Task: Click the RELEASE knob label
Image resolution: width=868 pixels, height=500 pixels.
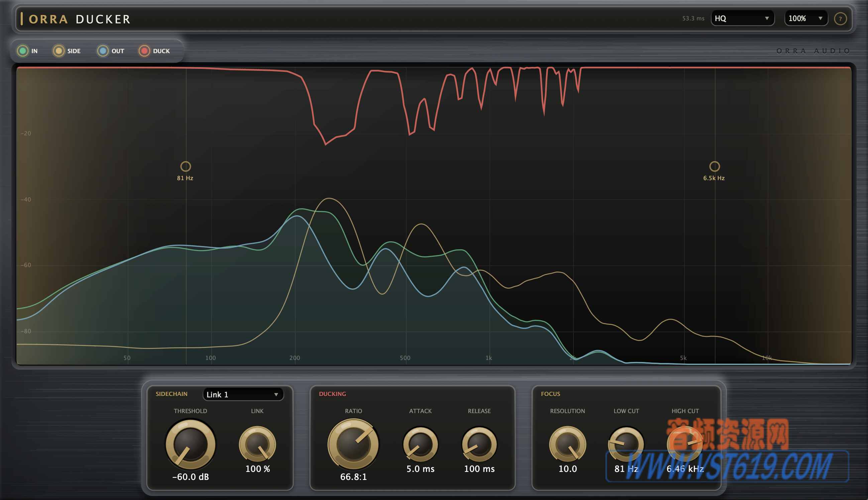Action: click(x=479, y=411)
